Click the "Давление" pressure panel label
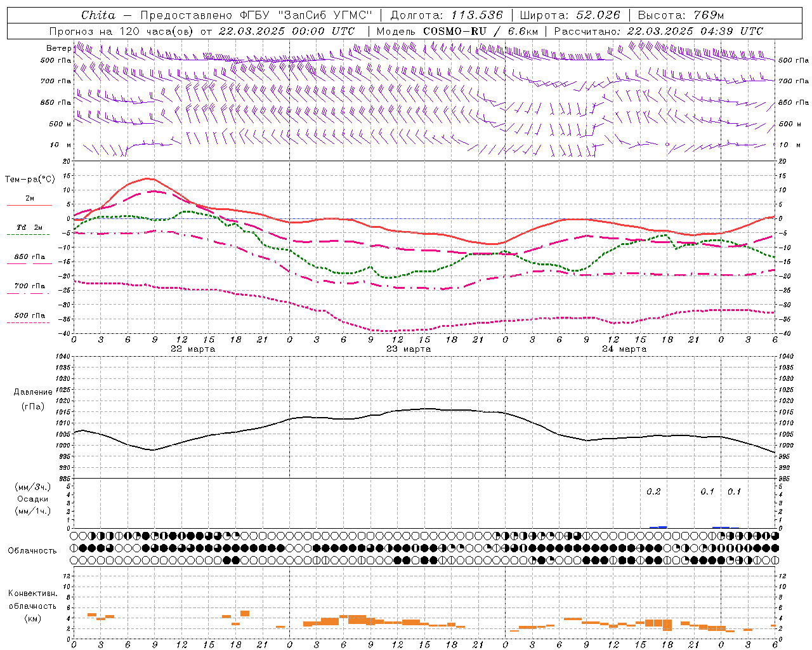 pos(33,392)
